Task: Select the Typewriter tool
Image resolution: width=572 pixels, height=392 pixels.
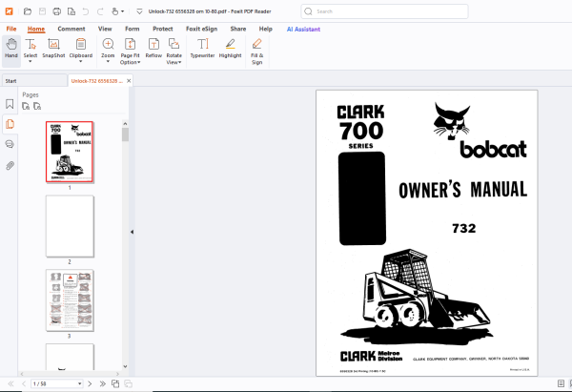Action: coord(202,49)
